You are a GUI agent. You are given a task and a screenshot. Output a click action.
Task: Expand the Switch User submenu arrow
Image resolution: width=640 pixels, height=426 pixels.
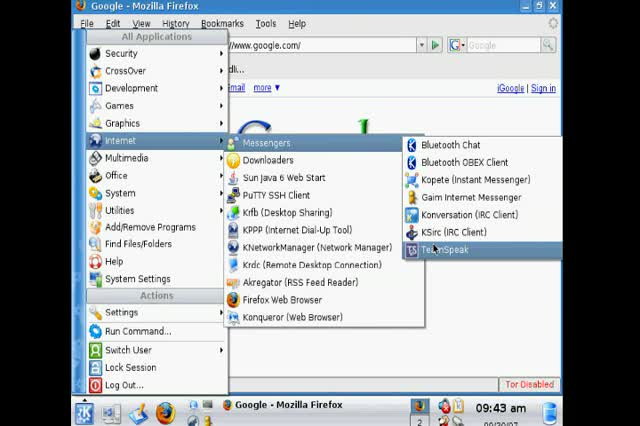click(221, 350)
